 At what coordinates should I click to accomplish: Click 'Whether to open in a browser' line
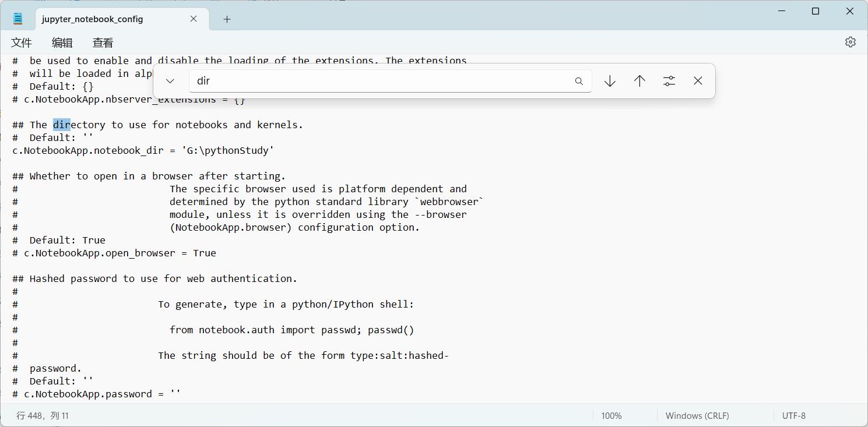(x=149, y=176)
